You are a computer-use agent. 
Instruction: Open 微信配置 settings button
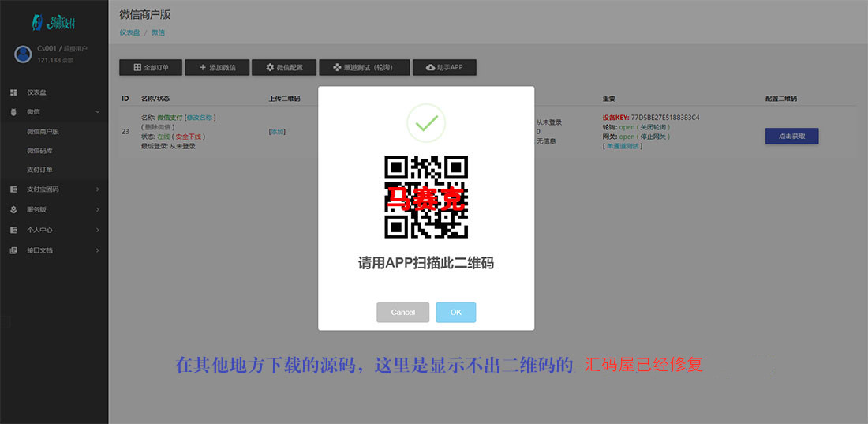(x=284, y=68)
